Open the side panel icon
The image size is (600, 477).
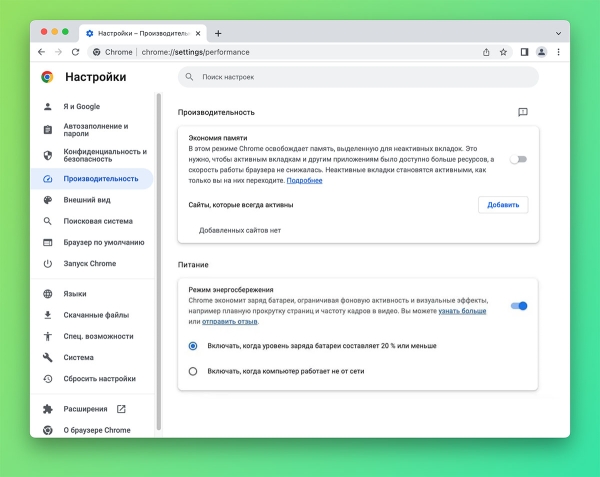524,52
